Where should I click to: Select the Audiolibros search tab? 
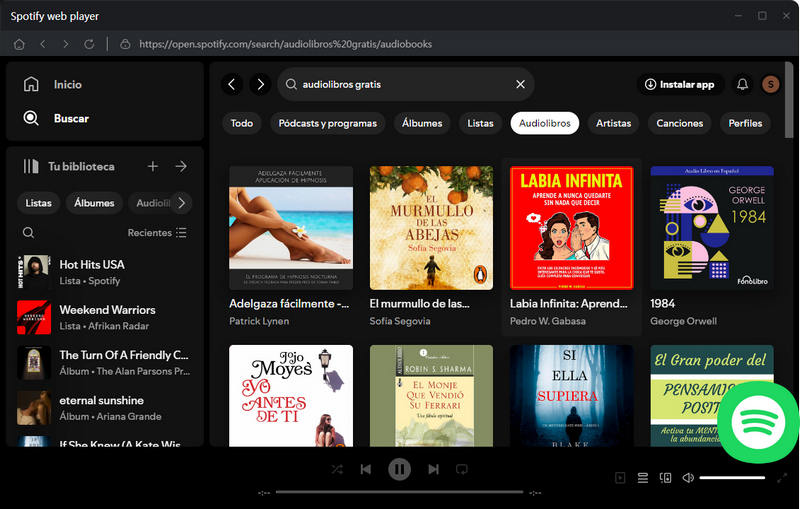coord(545,123)
